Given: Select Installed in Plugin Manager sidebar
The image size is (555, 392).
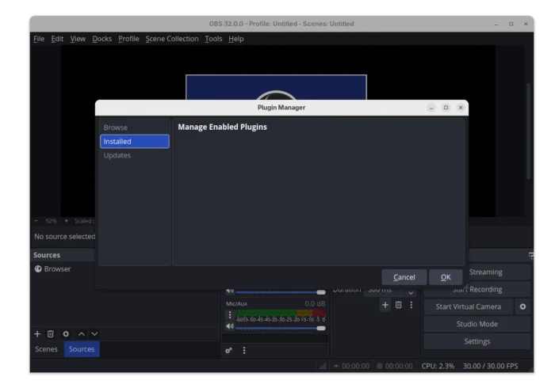Looking at the screenshot, I should pos(135,142).
